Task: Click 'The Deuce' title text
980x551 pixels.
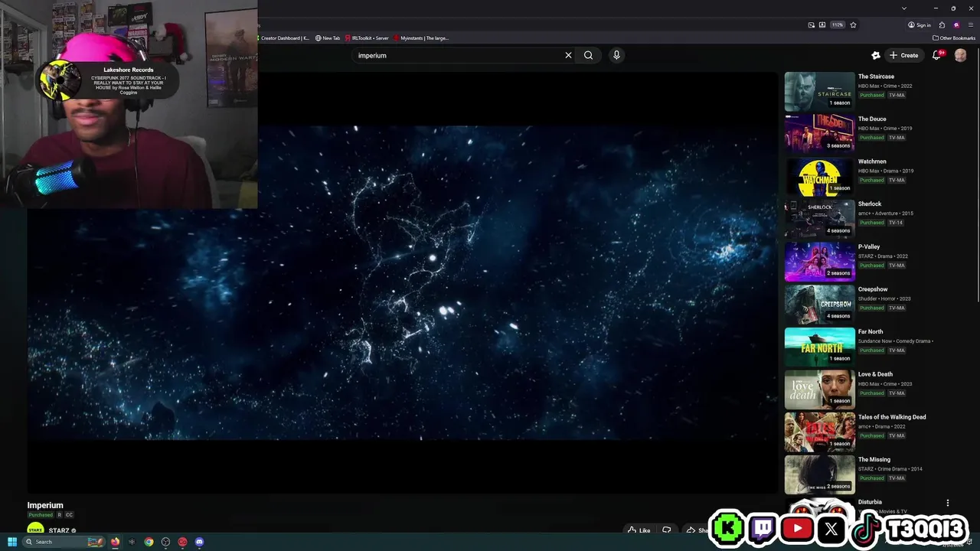Action: click(x=872, y=119)
